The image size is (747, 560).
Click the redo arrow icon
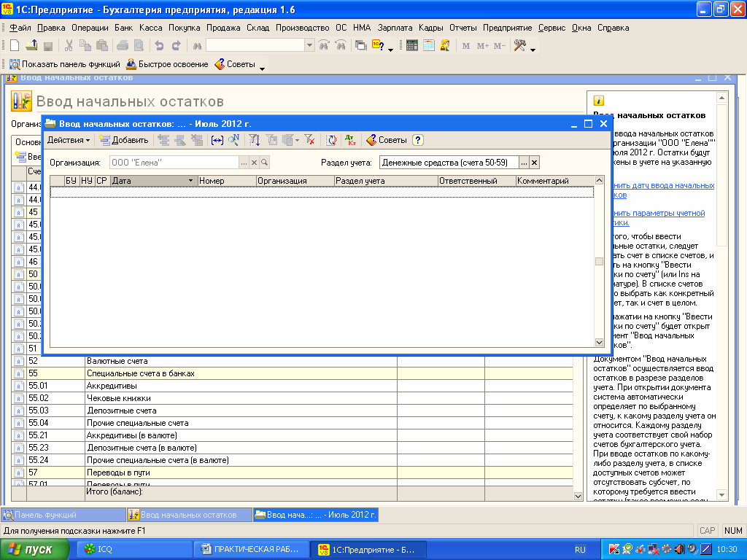pos(177,46)
